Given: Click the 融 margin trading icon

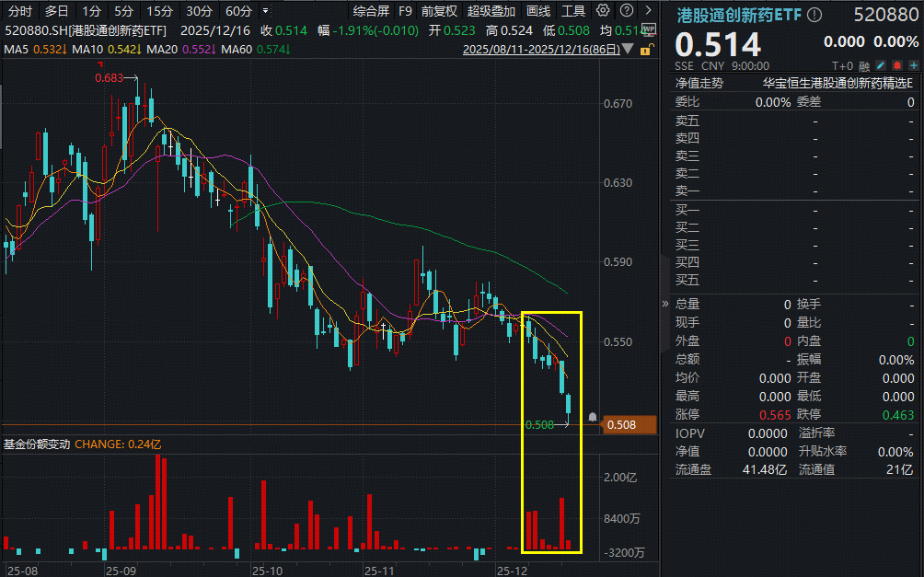Looking at the screenshot, I should (x=865, y=65).
